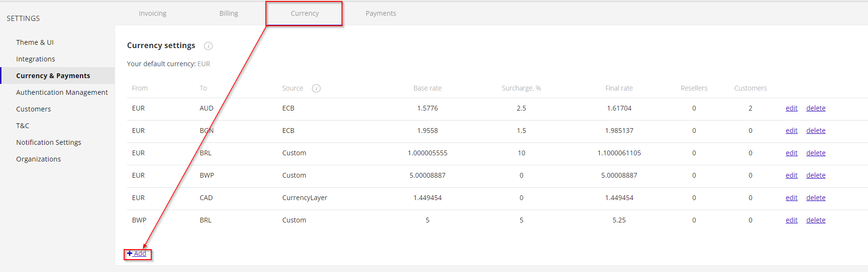
Task: Click the Add link with plus icon
Action: click(x=137, y=254)
